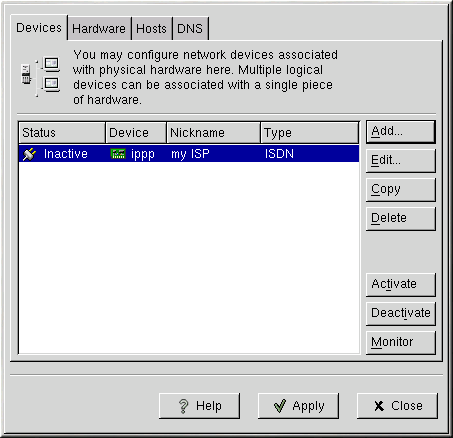Viewport: 453px width, 438px height.
Task: Click the Nickname column header
Action: 213,133
